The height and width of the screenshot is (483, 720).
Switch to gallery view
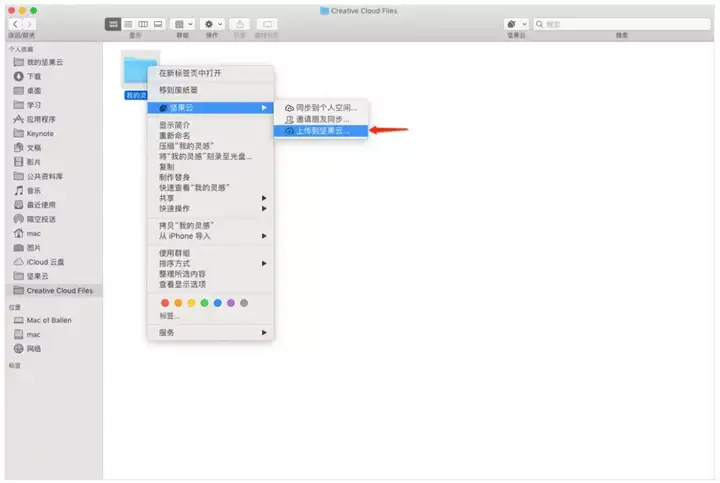[x=158, y=24]
